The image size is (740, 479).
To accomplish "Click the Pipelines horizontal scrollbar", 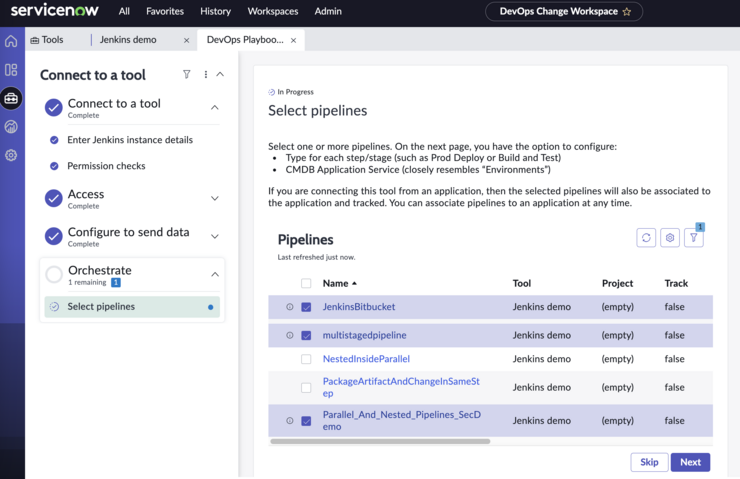I will 380,442.
